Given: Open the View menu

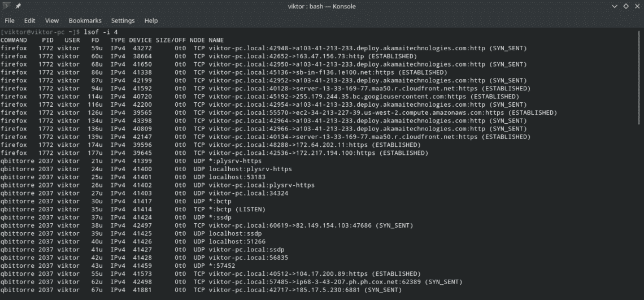Looking at the screenshot, I should [x=51, y=20].
